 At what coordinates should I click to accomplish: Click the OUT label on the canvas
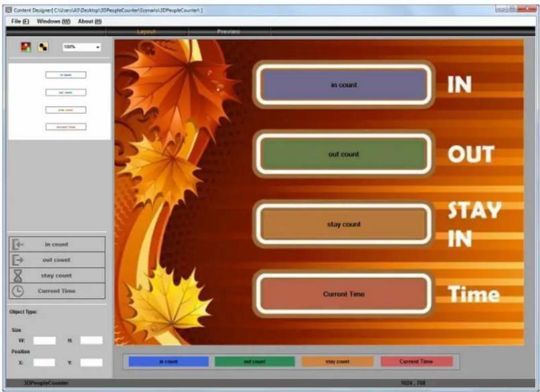(x=471, y=154)
